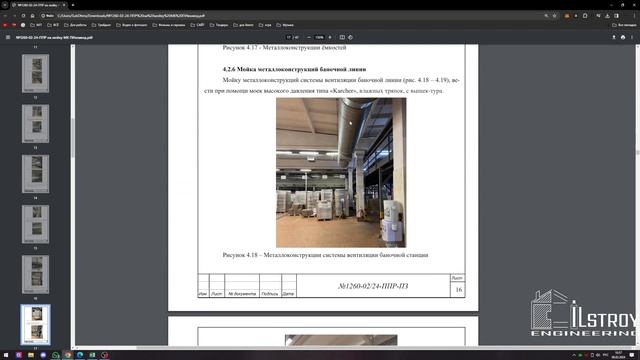Bookmark this page with star icon

554,16
